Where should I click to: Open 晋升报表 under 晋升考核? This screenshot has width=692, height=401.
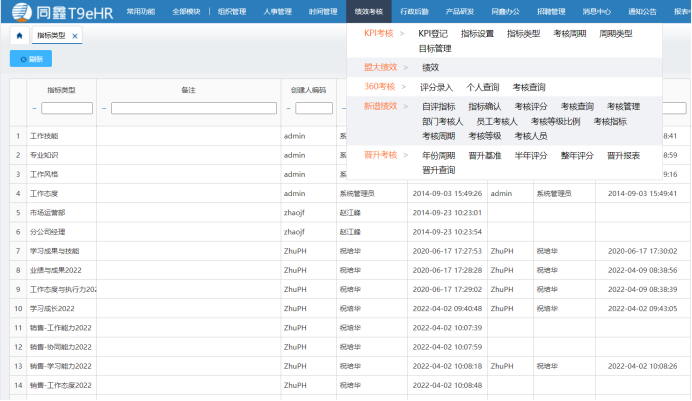coord(623,155)
